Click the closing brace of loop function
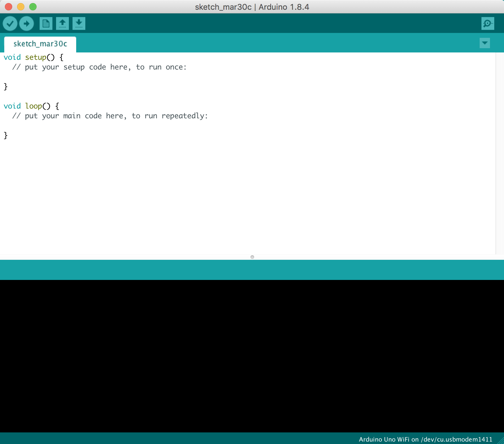504x444 pixels. tap(5, 135)
